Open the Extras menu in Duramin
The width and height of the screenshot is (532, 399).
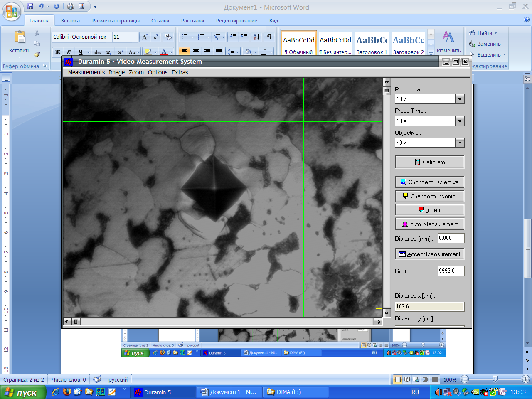(x=180, y=72)
